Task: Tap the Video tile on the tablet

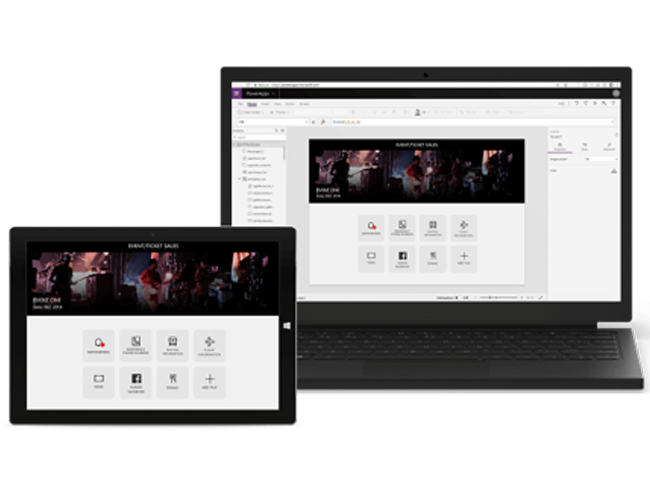Action: (99, 382)
